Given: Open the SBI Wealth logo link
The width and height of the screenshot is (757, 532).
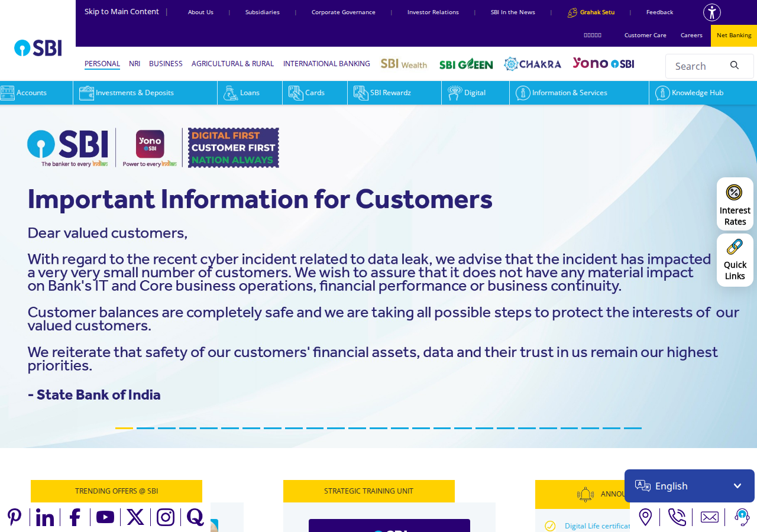Looking at the screenshot, I should point(404,64).
